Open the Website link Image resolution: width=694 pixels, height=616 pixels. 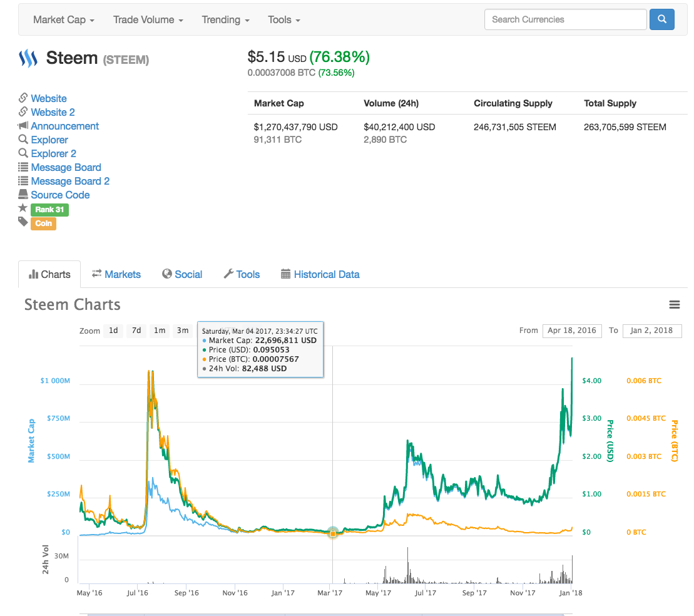point(49,98)
